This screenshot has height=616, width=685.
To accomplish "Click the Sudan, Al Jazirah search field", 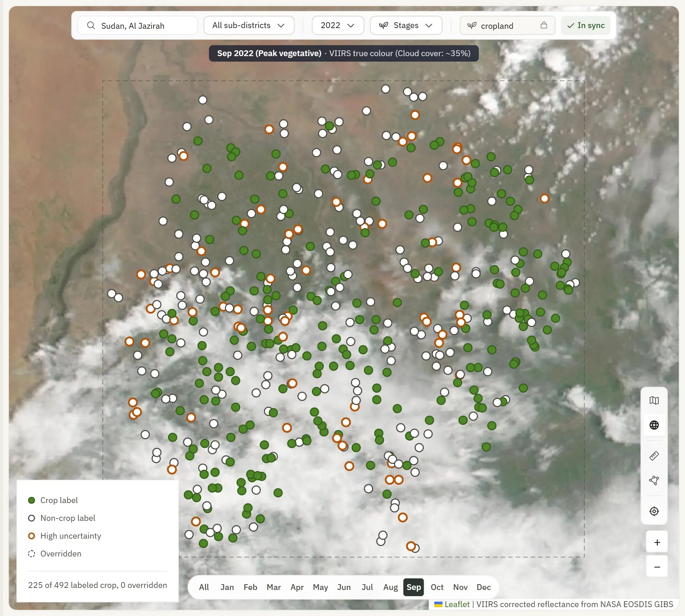I will (x=138, y=26).
